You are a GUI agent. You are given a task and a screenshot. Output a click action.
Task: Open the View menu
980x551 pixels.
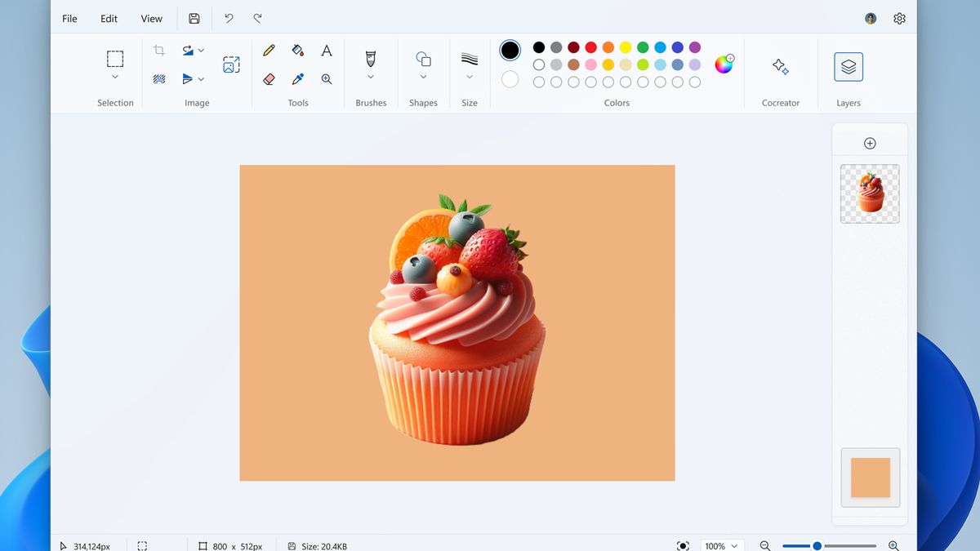(x=152, y=19)
